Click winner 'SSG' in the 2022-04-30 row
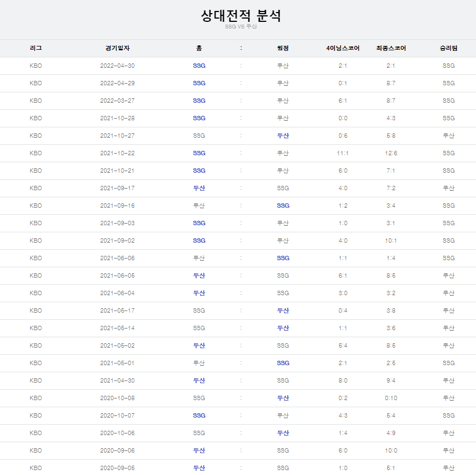The width and height of the screenshot is (476, 475). pos(449,66)
